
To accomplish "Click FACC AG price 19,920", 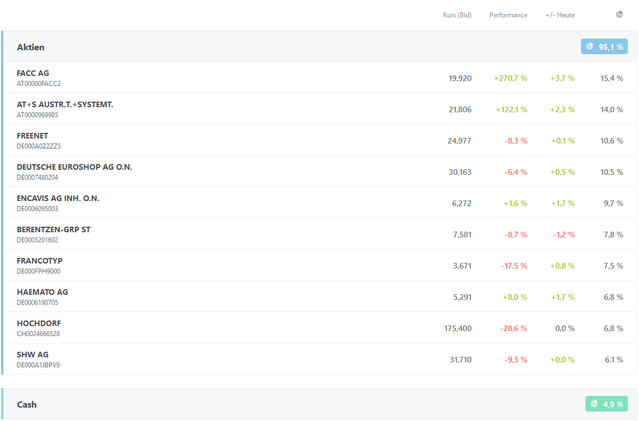I will click(x=460, y=78).
